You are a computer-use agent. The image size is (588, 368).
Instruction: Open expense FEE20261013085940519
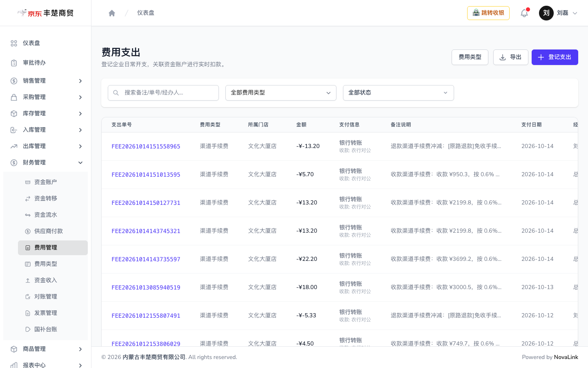tap(146, 287)
